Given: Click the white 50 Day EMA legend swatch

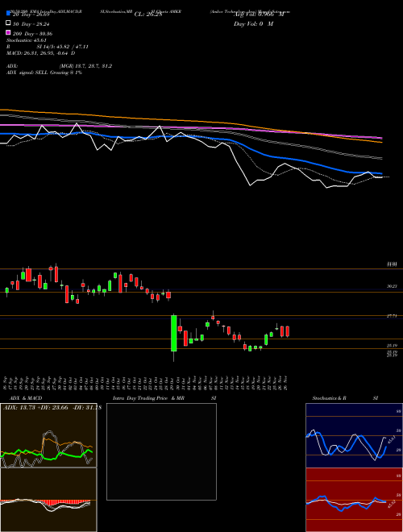Looking at the screenshot, I should [x=8, y=23].
